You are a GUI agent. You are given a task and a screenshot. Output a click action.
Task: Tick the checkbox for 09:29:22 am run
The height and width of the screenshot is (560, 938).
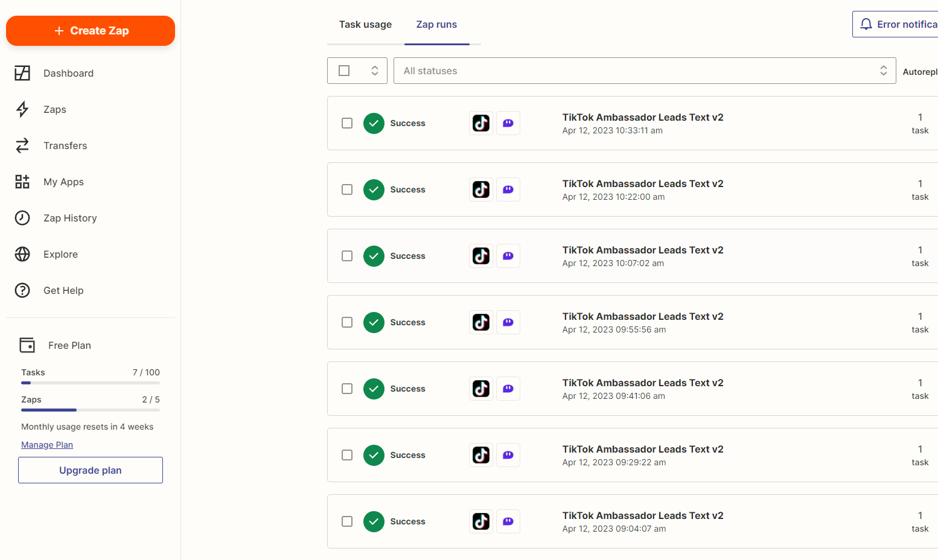click(x=347, y=455)
